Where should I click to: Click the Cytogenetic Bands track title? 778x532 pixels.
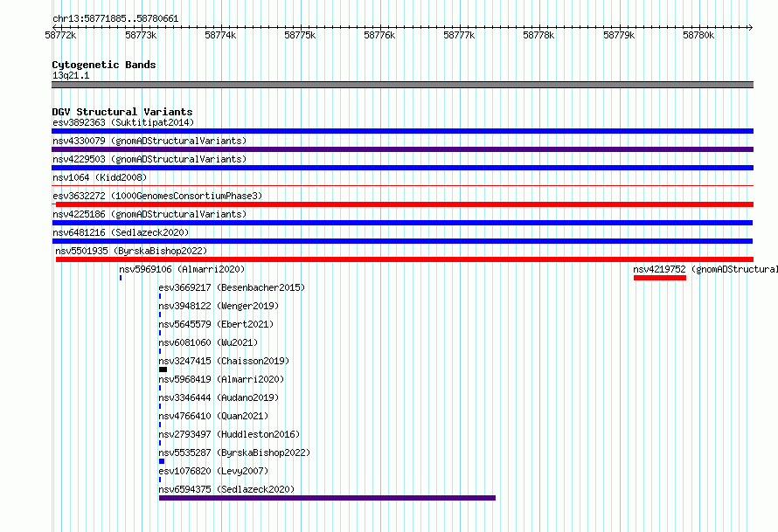click(104, 65)
